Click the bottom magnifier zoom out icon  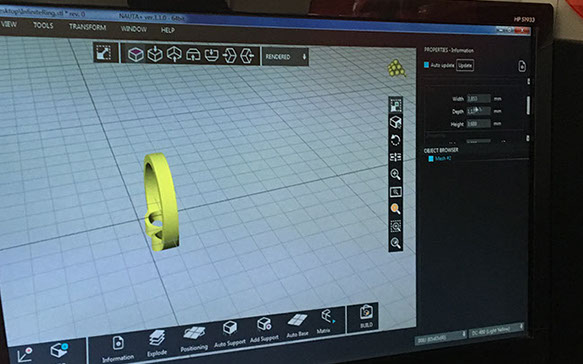(x=395, y=243)
